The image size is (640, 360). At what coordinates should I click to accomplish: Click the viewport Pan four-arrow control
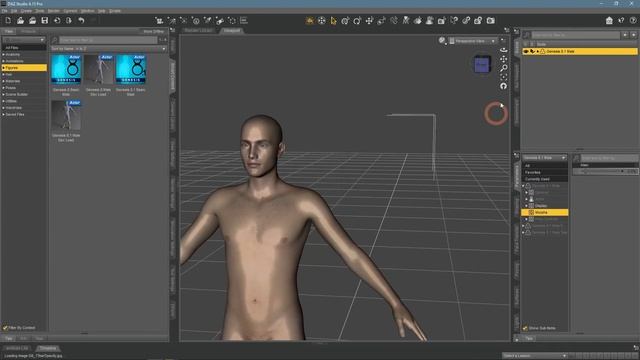tap(504, 59)
